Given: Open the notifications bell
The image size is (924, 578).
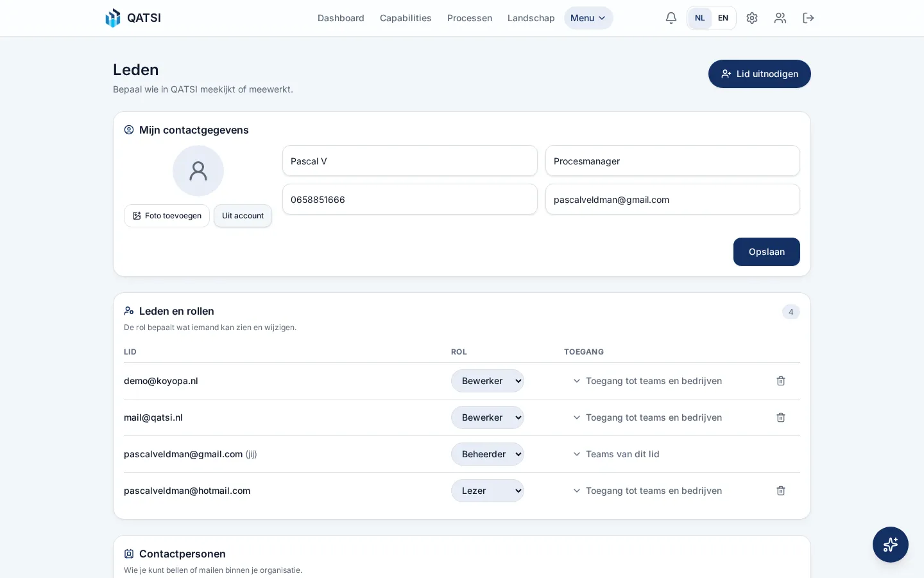Looking at the screenshot, I should pyautogui.click(x=671, y=18).
